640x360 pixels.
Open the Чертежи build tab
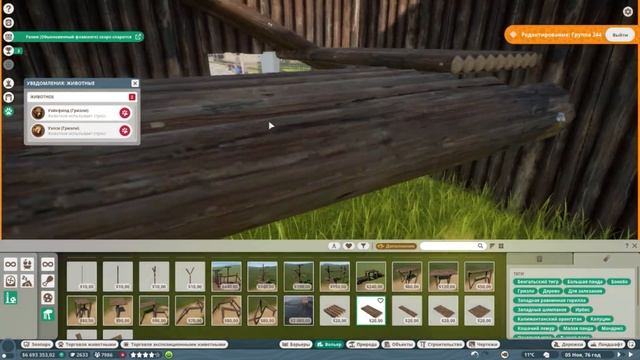click(x=483, y=344)
